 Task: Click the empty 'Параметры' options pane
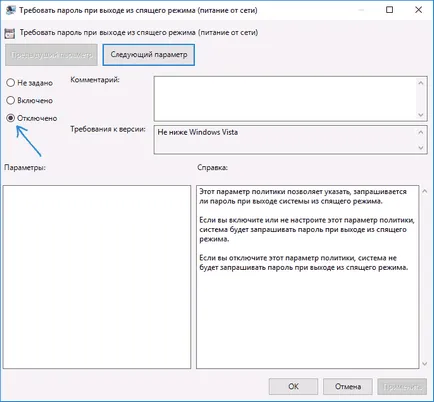[x=97, y=277]
